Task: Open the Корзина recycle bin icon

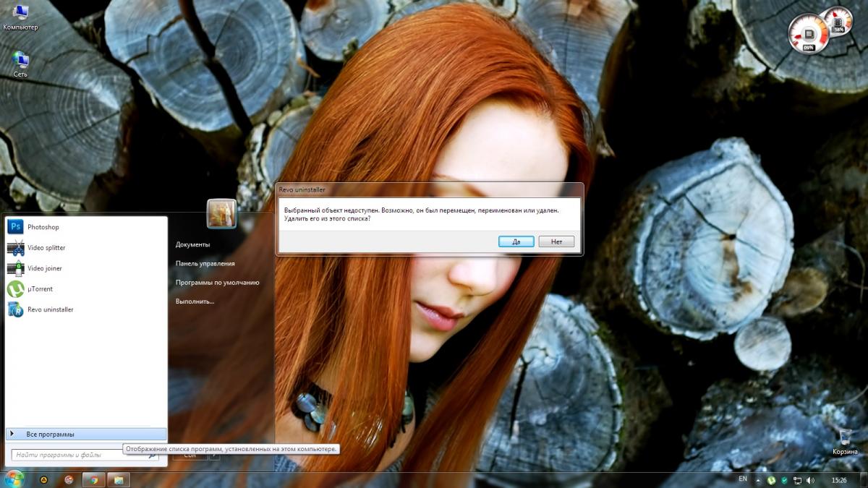Action: (x=844, y=441)
